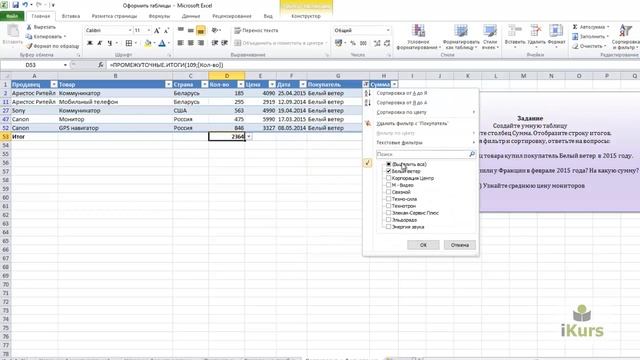This screenshot has width=640, height=360.
Task: Toggle the Select All checkbox in filter list
Action: [389, 164]
